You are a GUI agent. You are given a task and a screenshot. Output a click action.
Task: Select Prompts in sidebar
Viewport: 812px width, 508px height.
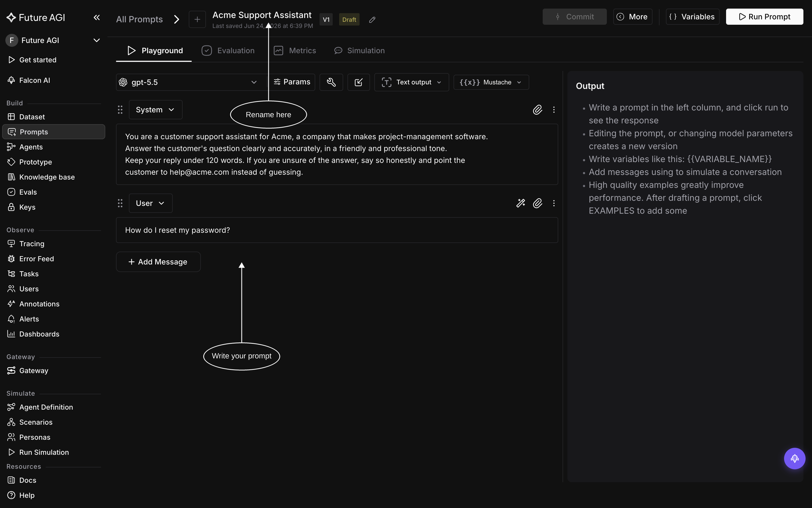[54, 132]
